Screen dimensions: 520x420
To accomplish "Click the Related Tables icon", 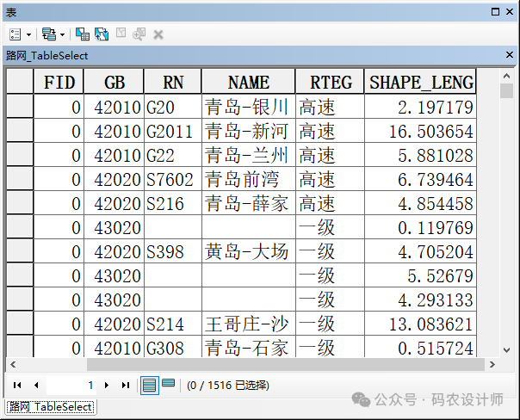I will click(x=48, y=34).
